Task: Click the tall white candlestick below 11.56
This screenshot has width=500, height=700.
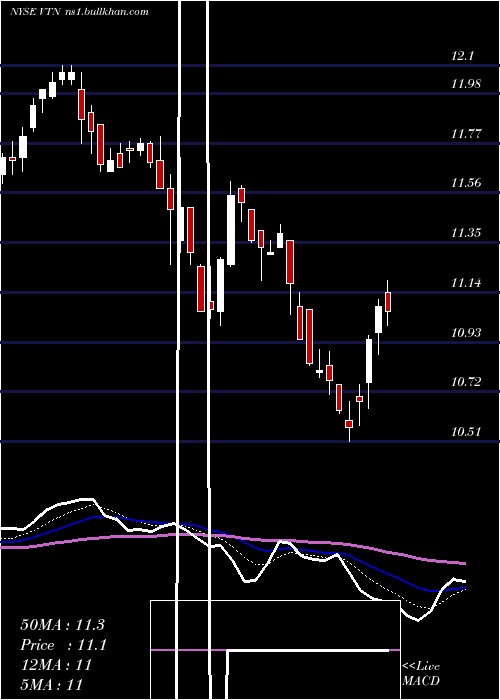Action: [x=231, y=230]
